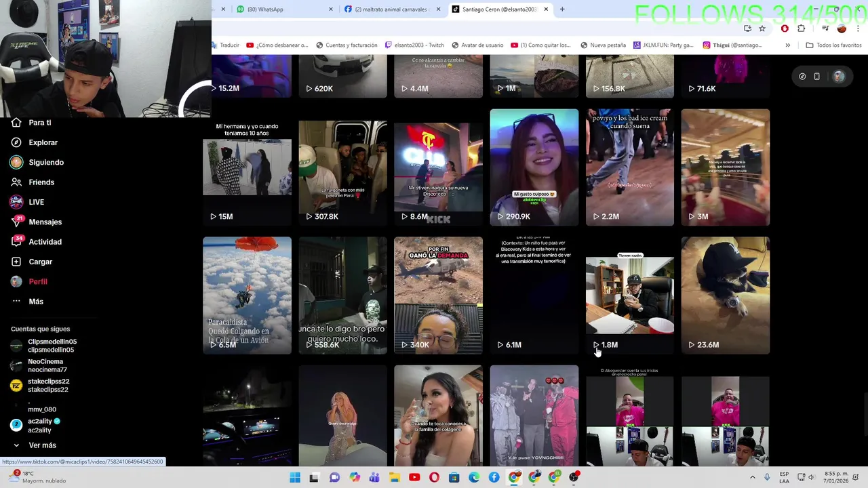Open OBS Studio from the taskbar
868x488 pixels.
(x=574, y=477)
